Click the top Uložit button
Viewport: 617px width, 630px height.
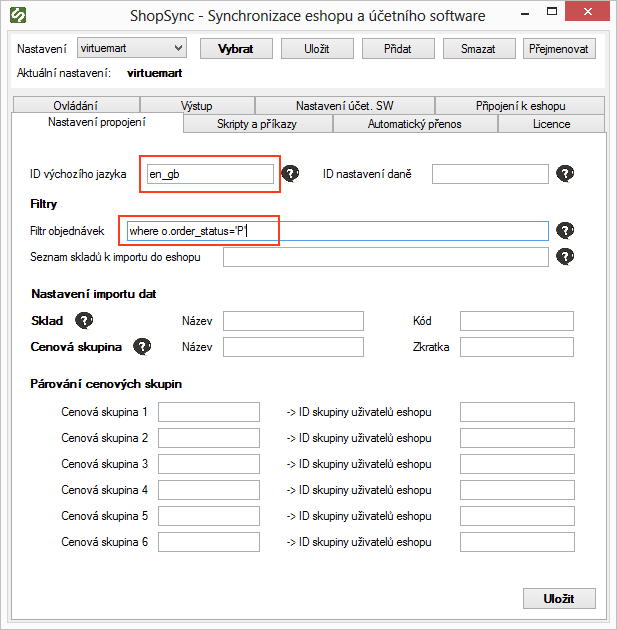pos(317,49)
